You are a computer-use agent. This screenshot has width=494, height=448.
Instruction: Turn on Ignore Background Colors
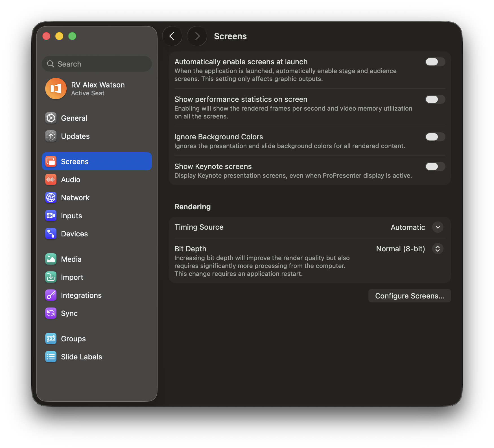435,137
